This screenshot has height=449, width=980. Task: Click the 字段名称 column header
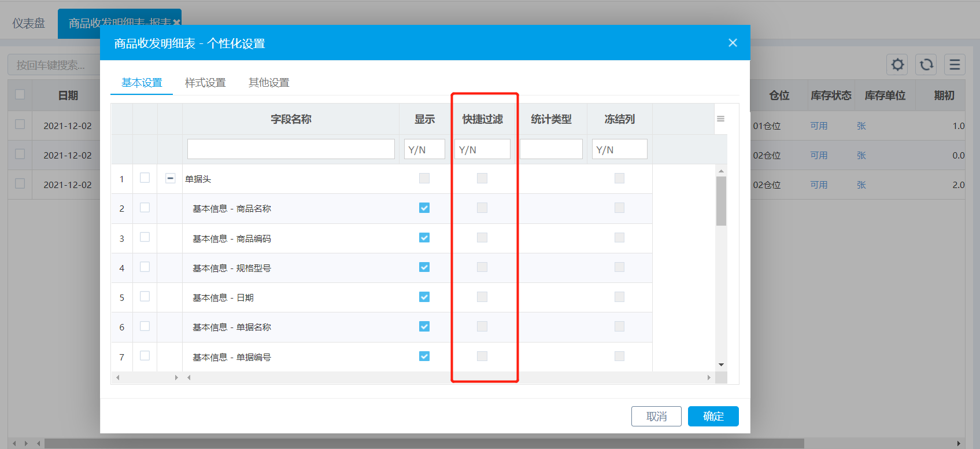pyautogui.click(x=291, y=119)
